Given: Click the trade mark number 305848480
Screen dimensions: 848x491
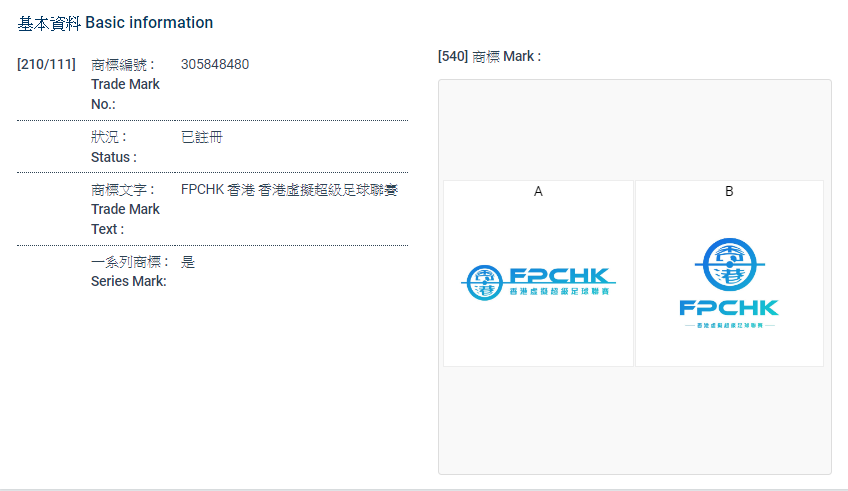Looking at the screenshot, I should tap(215, 65).
